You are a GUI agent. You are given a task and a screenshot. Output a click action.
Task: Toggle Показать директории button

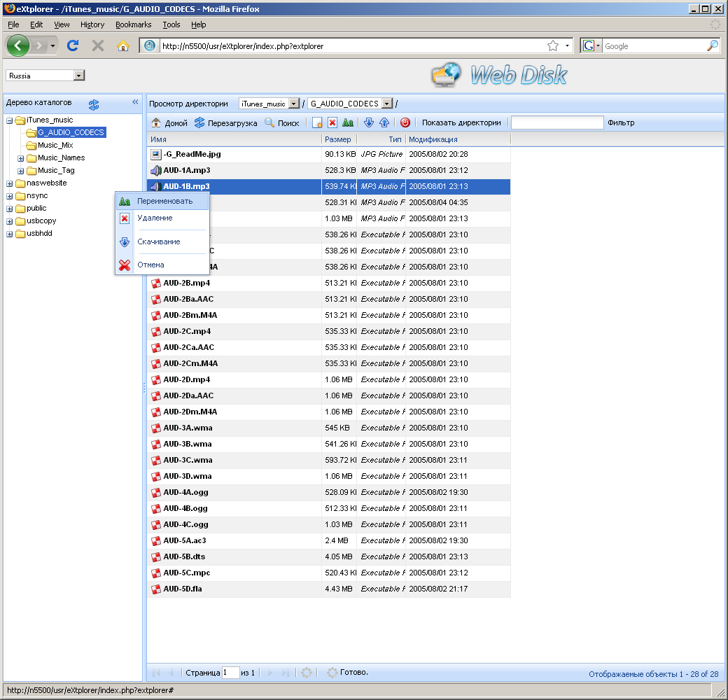[x=461, y=122]
